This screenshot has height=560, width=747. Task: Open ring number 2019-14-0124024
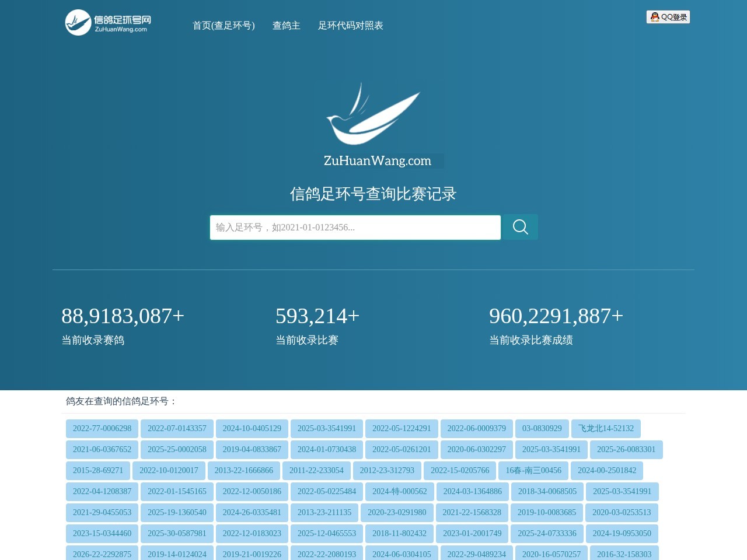click(x=177, y=553)
